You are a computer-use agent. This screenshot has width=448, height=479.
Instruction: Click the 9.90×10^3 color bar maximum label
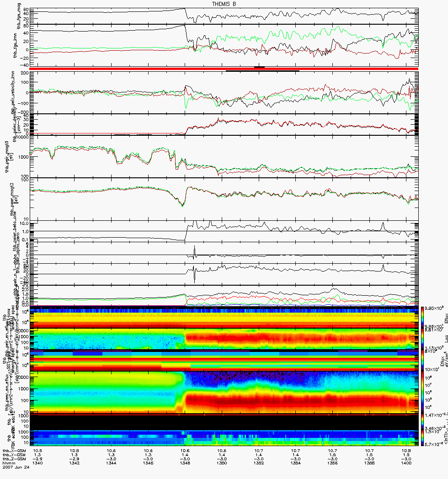[x=434, y=309]
